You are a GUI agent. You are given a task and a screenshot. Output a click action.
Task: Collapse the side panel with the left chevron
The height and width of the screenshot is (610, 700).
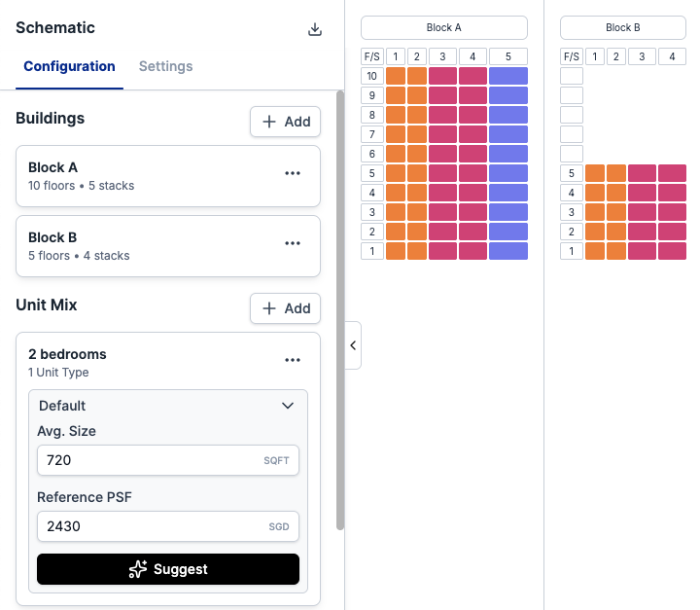(x=353, y=345)
